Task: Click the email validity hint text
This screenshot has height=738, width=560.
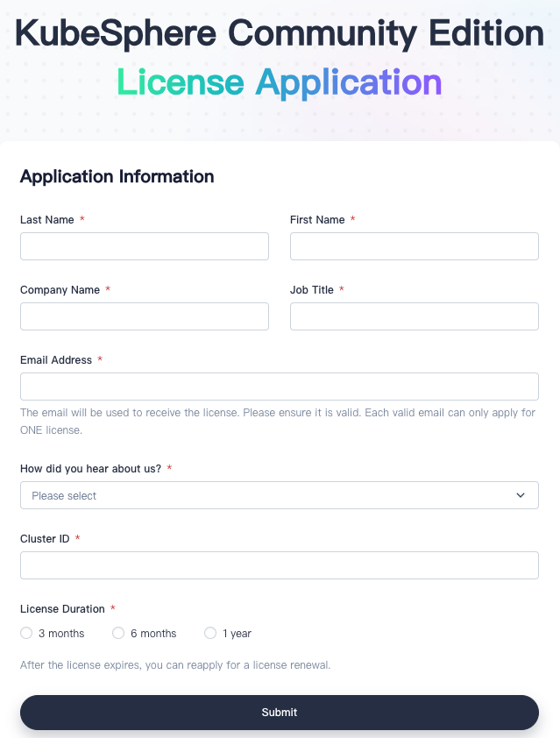Action: pyautogui.click(x=279, y=421)
